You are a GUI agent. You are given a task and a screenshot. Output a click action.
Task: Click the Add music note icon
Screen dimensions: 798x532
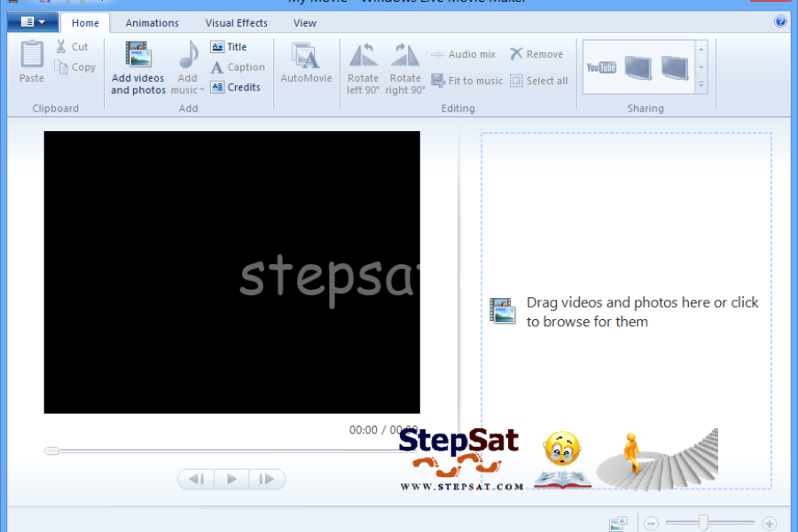tap(188, 56)
